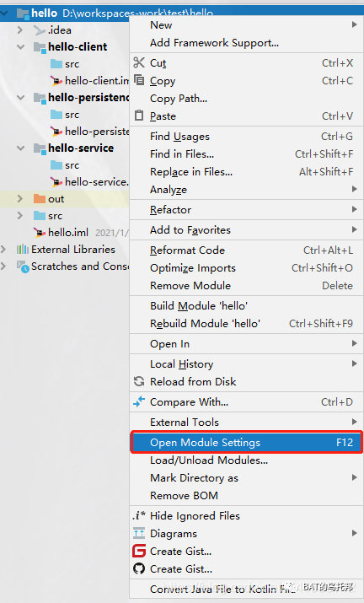The image size is (364, 603).
Task: Select Open Module Settings
Action: 246,442
